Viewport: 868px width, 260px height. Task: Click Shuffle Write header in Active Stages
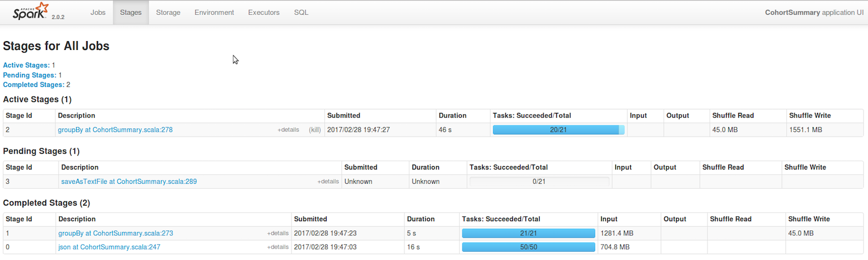click(809, 116)
